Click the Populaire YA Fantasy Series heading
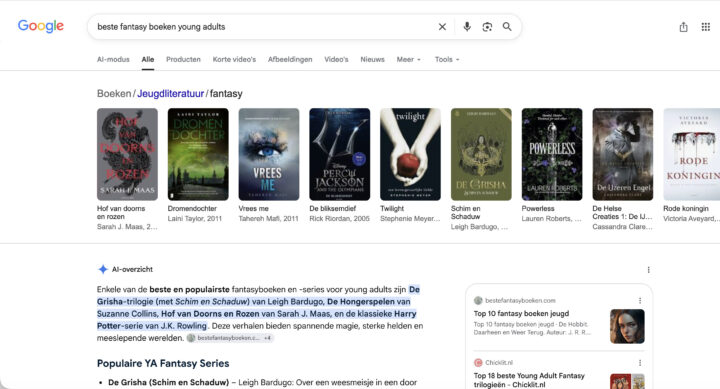 coord(163,363)
